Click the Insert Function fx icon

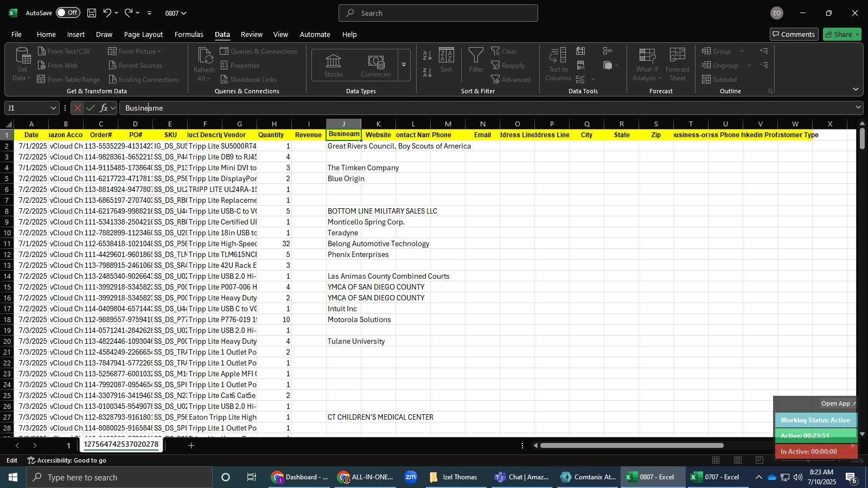(104, 108)
